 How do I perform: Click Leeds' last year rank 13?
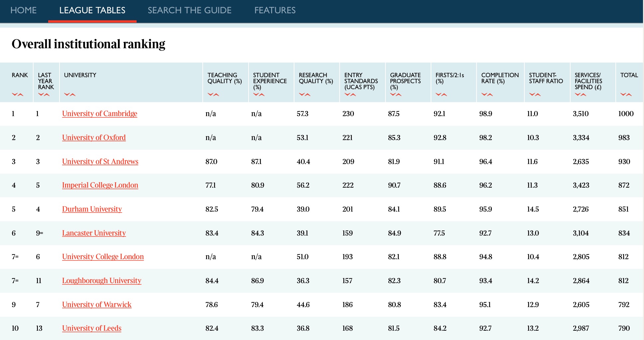39,328
